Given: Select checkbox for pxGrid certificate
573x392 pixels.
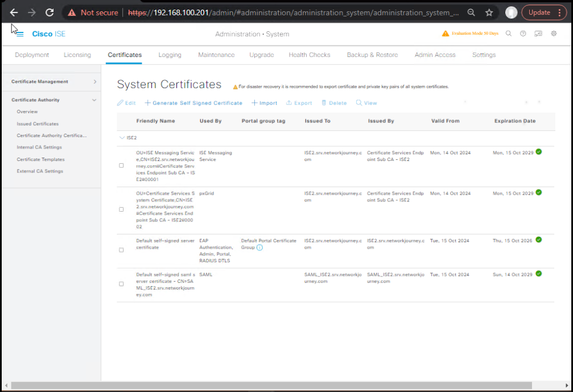Looking at the screenshot, I should [121, 209].
